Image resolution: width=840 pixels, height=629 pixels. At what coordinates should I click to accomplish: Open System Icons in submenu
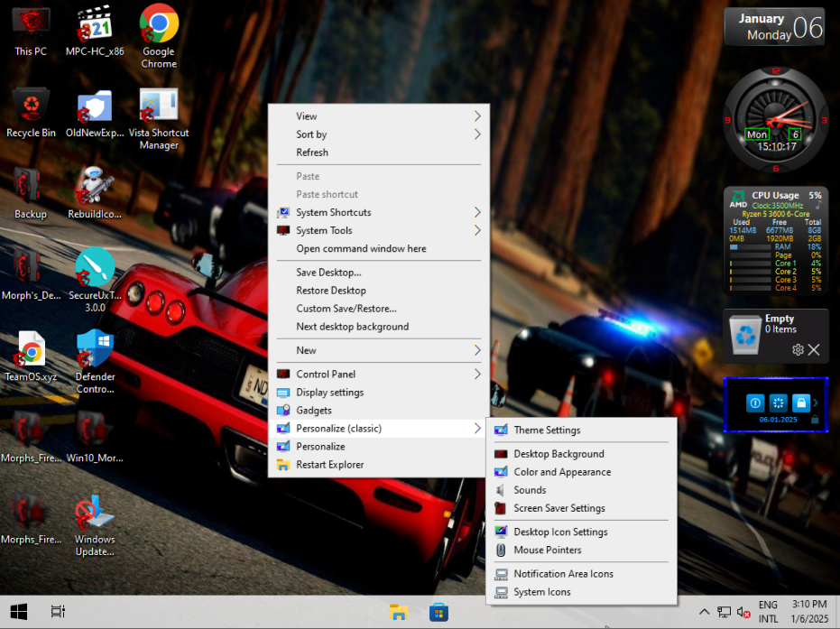point(581,593)
